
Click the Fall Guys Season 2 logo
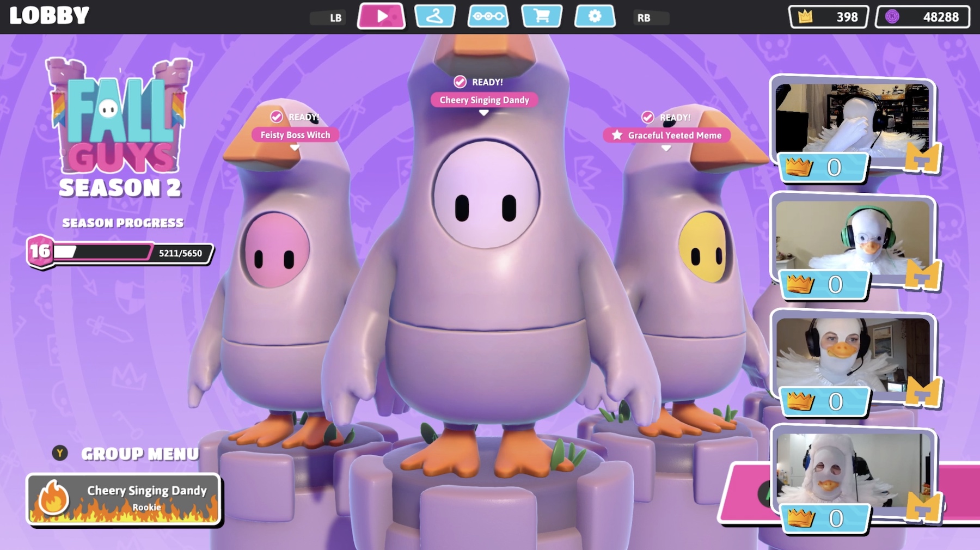[x=120, y=128]
